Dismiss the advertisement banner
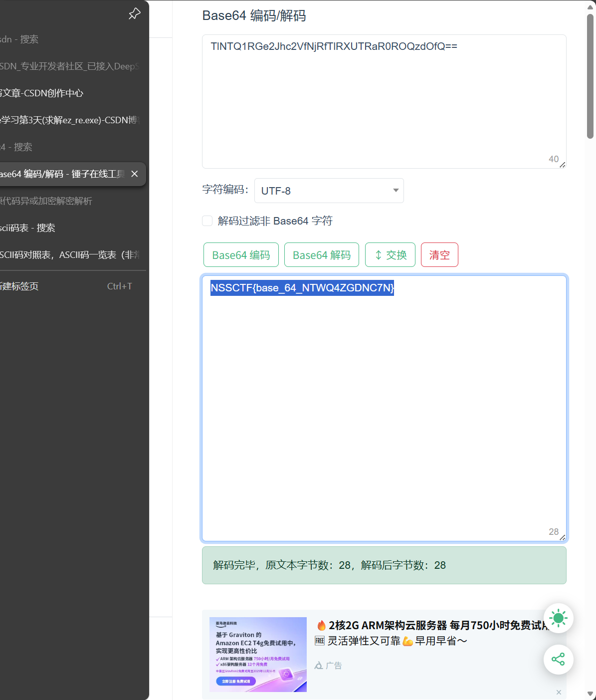 (x=558, y=693)
